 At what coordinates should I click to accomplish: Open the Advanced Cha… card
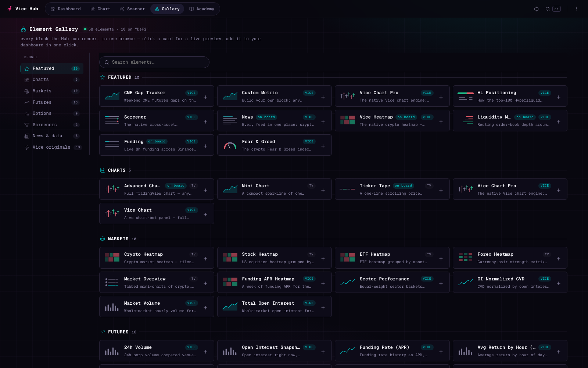coord(157,189)
